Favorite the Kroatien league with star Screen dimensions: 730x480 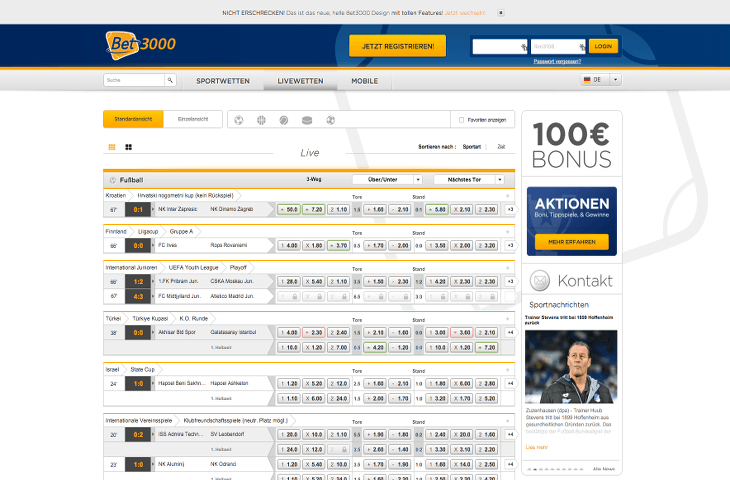(x=507, y=196)
